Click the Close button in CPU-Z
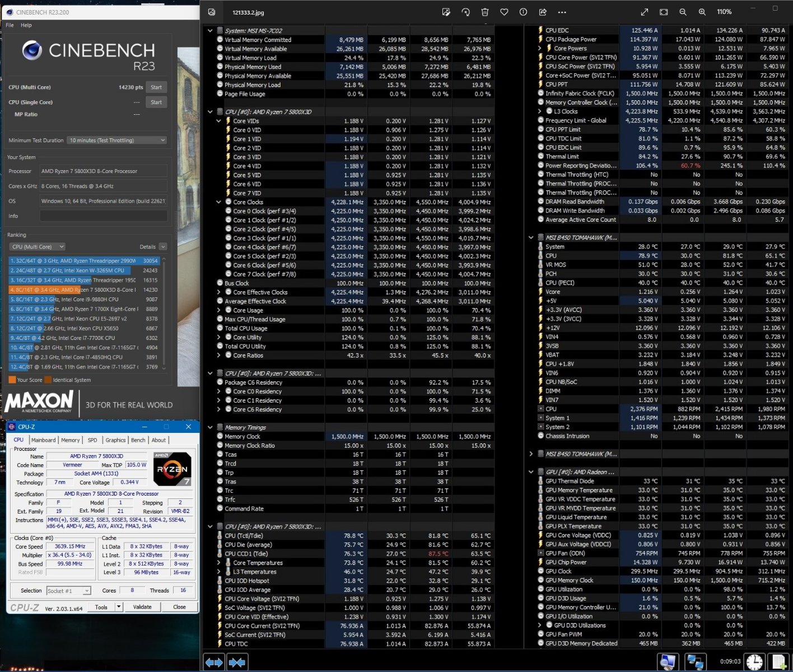The width and height of the screenshot is (793, 672). (x=179, y=607)
